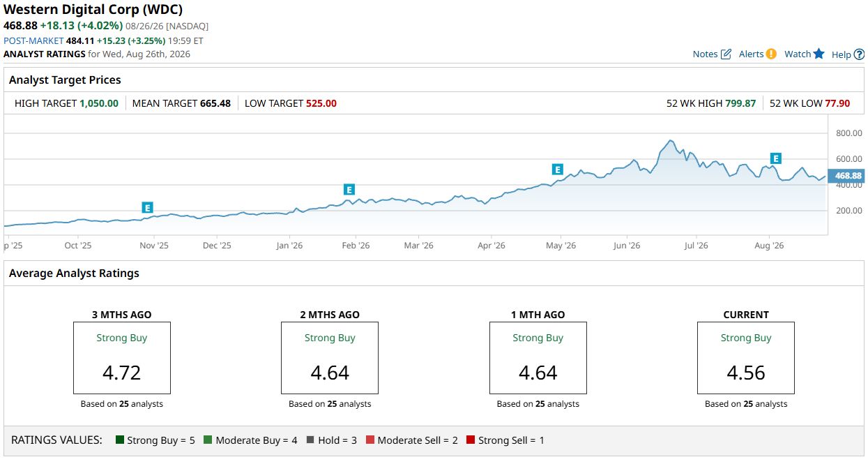Open the Alerts link
The image size is (868, 464).
pos(751,54)
